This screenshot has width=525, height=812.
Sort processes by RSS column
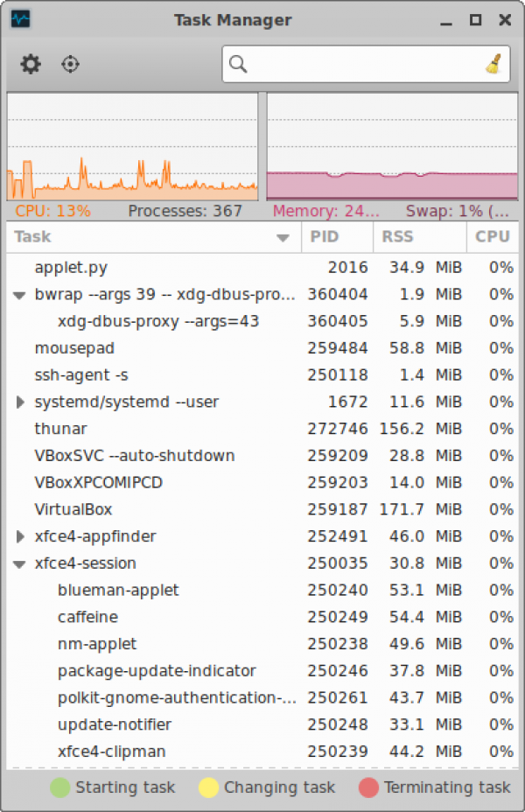coord(418,237)
